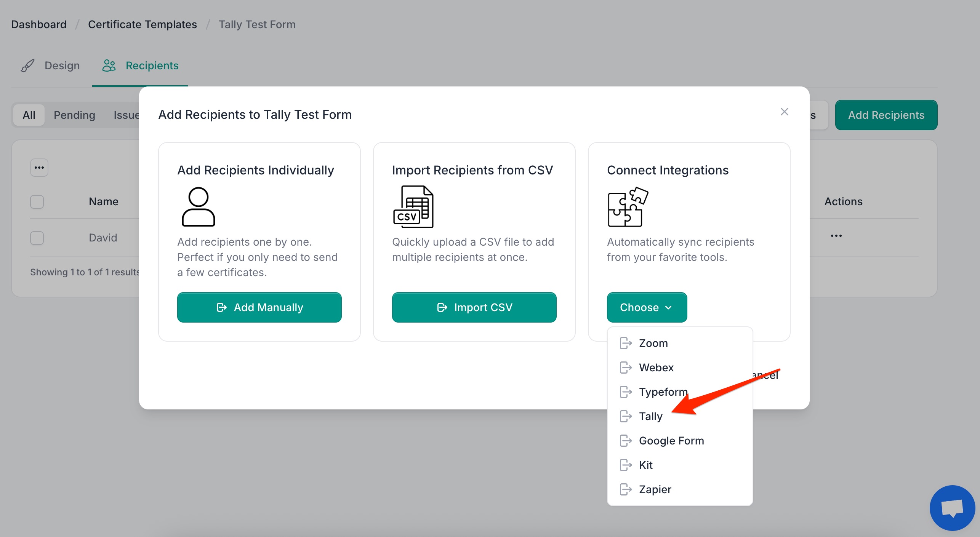Click the chat support bubble icon
This screenshot has width=980, height=537.
[952, 508]
